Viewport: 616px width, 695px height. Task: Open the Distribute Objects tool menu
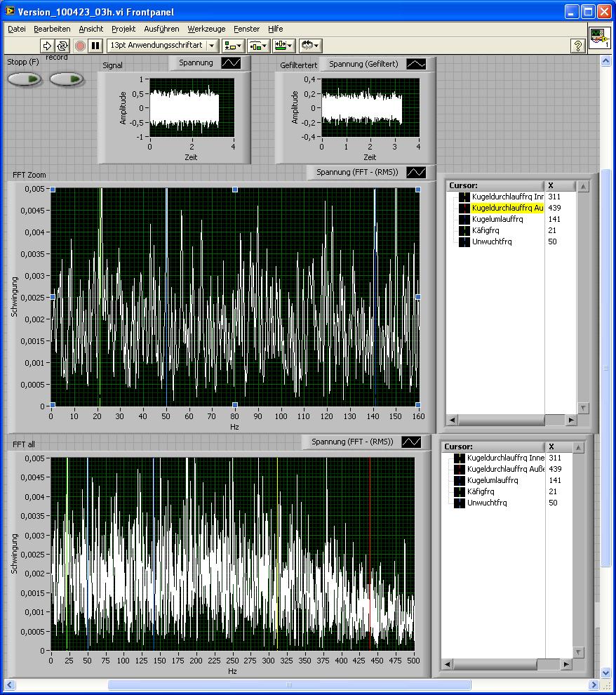[x=258, y=46]
